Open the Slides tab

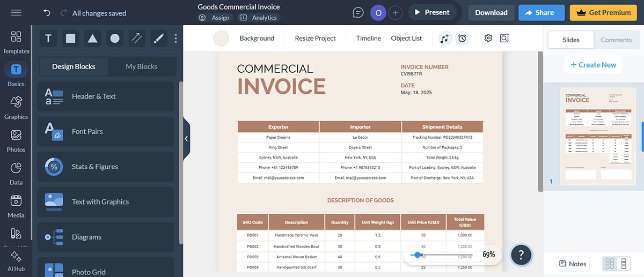(x=571, y=40)
